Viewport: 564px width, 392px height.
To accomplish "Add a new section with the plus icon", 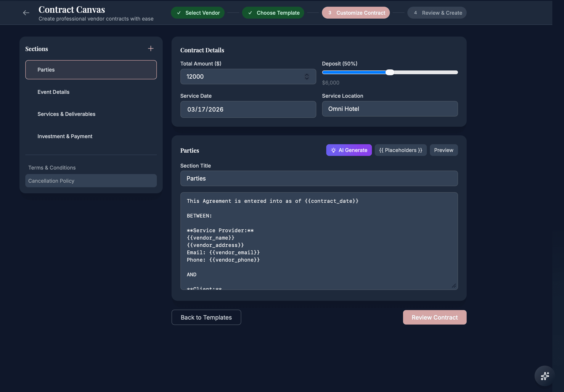I will click(x=151, y=48).
